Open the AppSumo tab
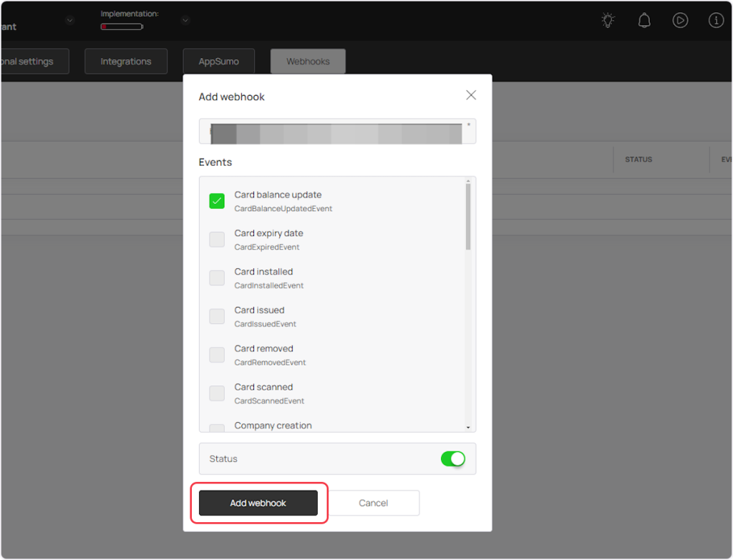The image size is (733, 560). [x=218, y=62]
